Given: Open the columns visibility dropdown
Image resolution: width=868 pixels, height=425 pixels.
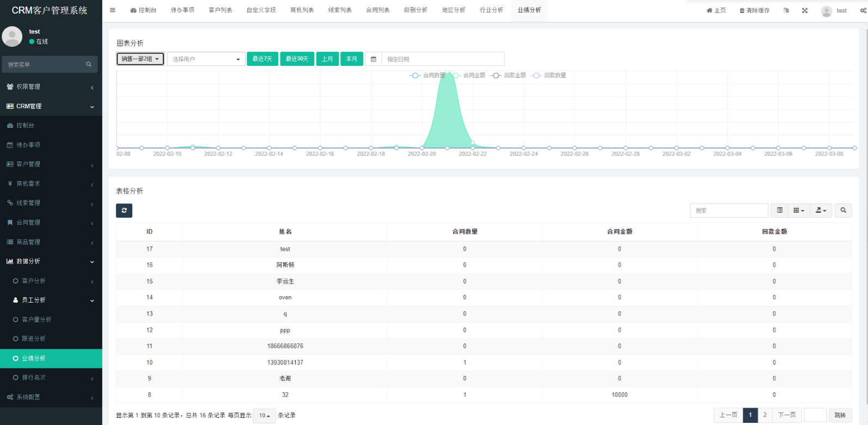Looking at the screenshot, I should pyautogui.click(x=798, y=211).
